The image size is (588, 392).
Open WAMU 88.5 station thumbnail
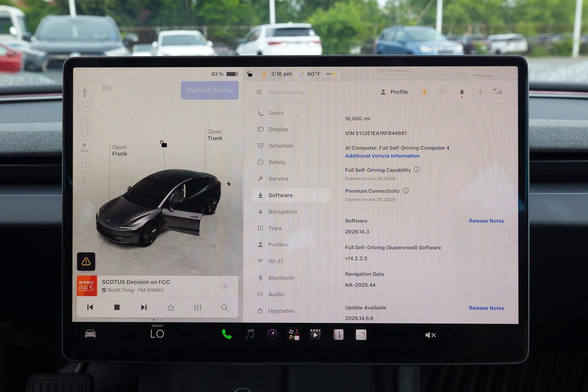(87, 286)
